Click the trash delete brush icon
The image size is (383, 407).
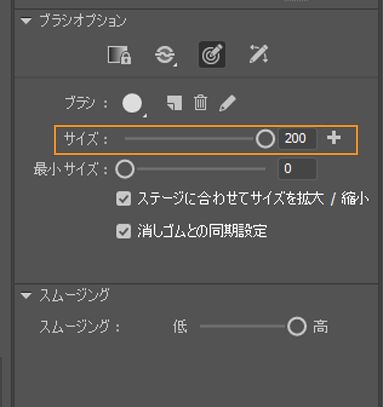point(200,102)
